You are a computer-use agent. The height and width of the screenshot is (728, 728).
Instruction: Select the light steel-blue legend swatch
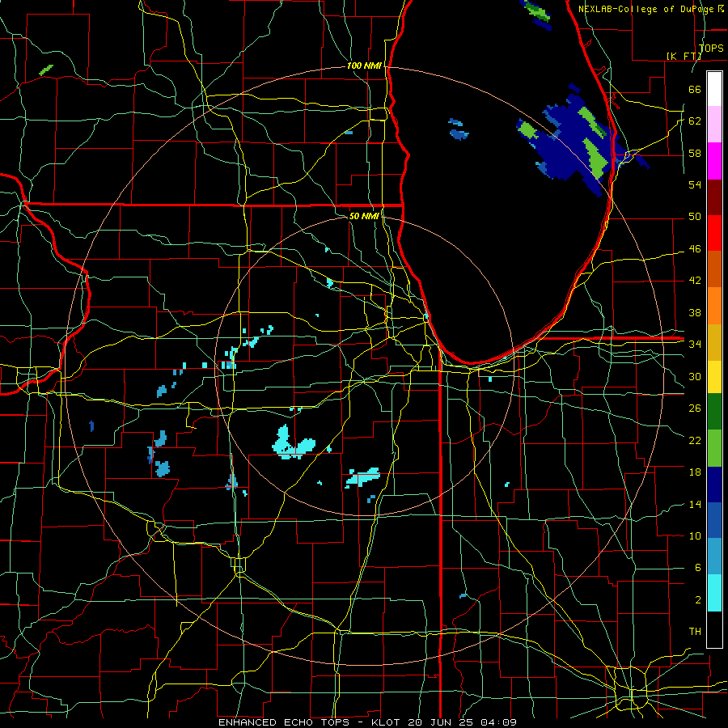pyautogui.click(x=714, y=557)
